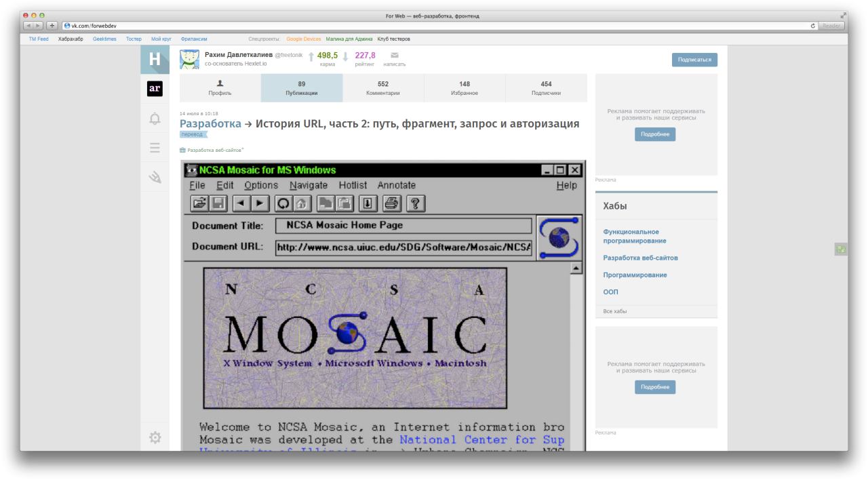Click the briefcase icon next to 'Разработка веб-сайтов'
Viewport: 868px width, 480px height.
pyautogui.click(x=182, y=150)
